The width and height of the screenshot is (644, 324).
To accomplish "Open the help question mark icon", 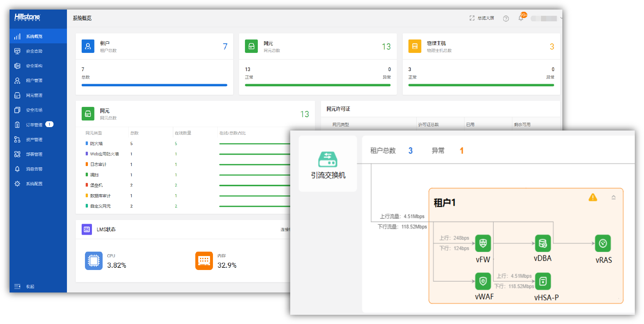I will point(506,18).
